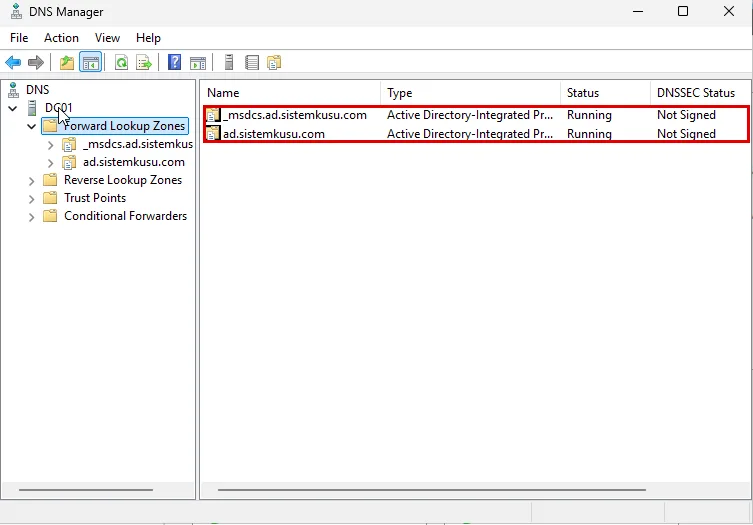This screenshot has width=753, height=525.
Task: Select ad.sistemkusu.com in the zone list
Action: [x=274, y=134]
